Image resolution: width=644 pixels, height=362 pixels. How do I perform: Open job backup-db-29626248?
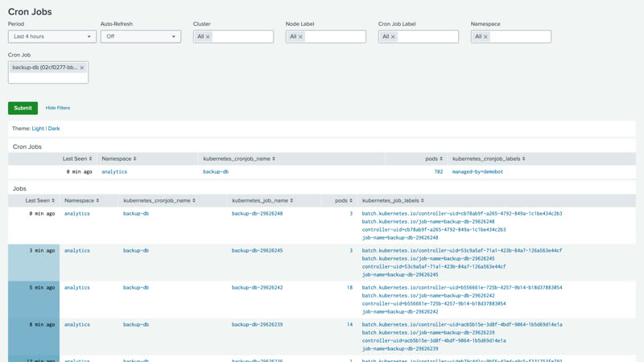click(x=257, y=213)
